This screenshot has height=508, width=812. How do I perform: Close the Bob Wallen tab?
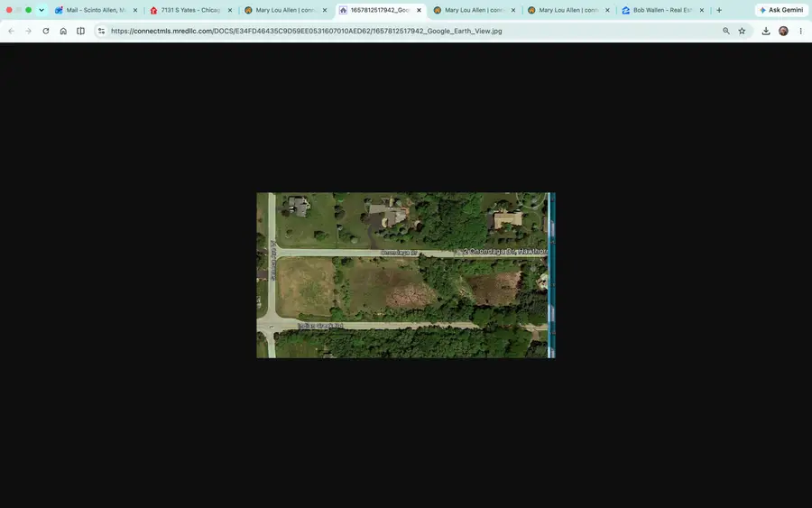(702, 10)
